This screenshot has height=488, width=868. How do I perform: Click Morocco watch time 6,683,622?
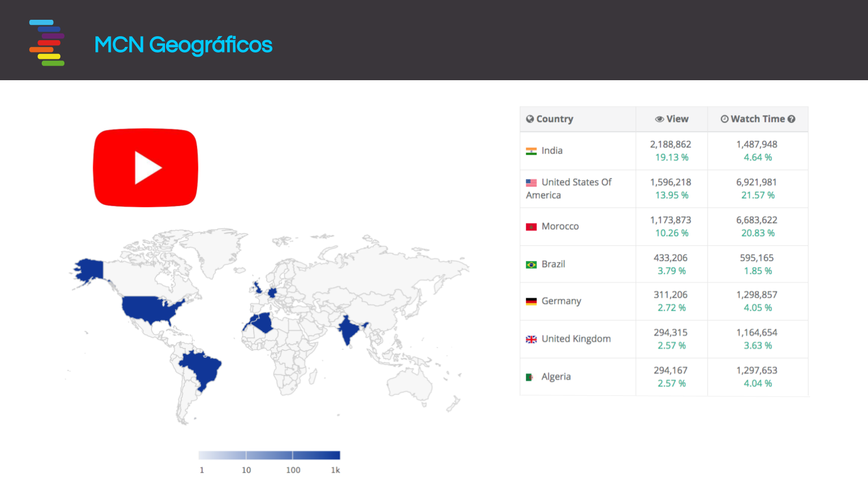757,220
